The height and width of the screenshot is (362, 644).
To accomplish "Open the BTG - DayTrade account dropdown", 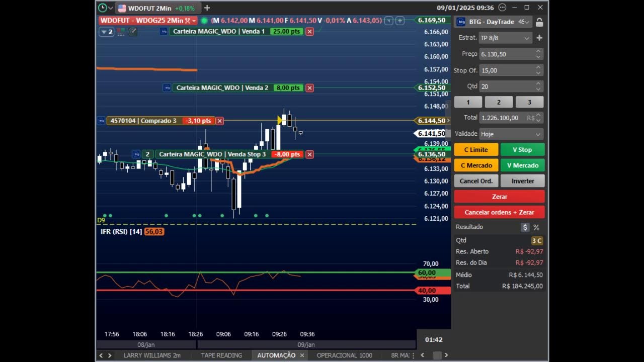I will point(493,22).
